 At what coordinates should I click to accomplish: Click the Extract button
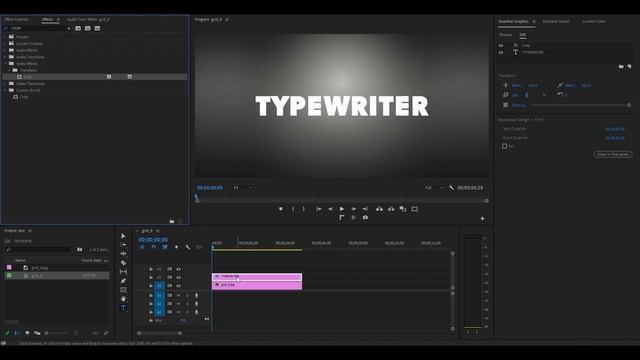click(x=391, y=209)
